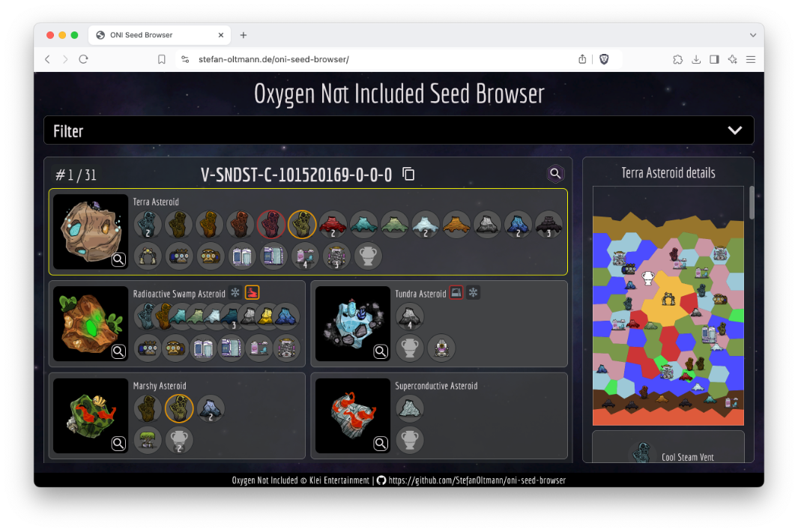Click the snowflake trait beside Radioactive Swamp Asteroid
Image resolution: width=798 pixels, height=532 pixels.
[235, 293]
